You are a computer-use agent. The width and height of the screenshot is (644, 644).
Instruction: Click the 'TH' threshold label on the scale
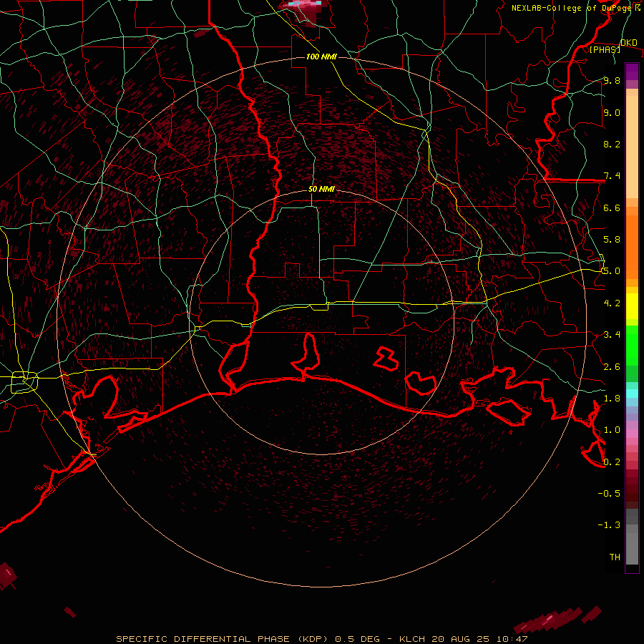[x=615, y=557]
